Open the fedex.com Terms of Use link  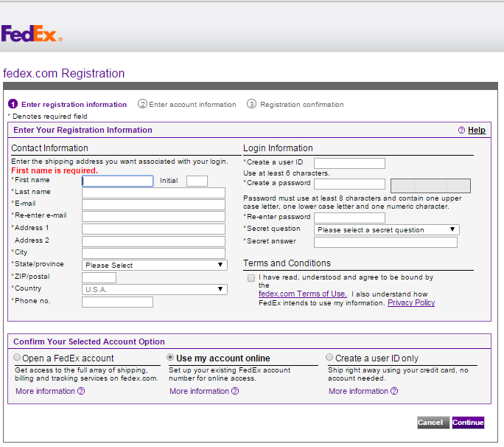click(302, 294)
